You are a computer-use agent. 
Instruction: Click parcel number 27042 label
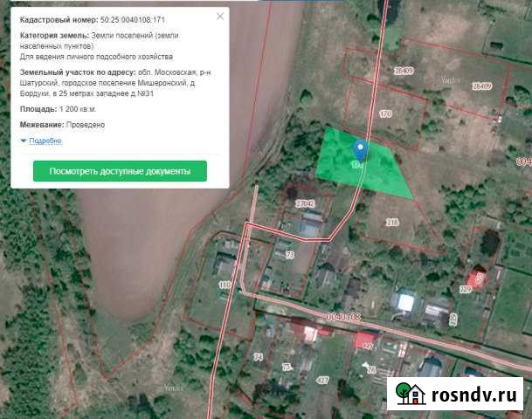click(x=304, y=203)
